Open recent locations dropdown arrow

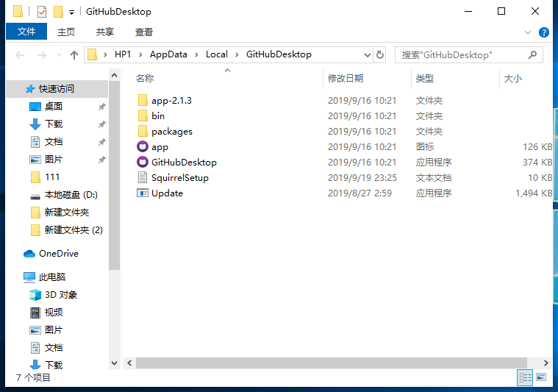[59, 55]
